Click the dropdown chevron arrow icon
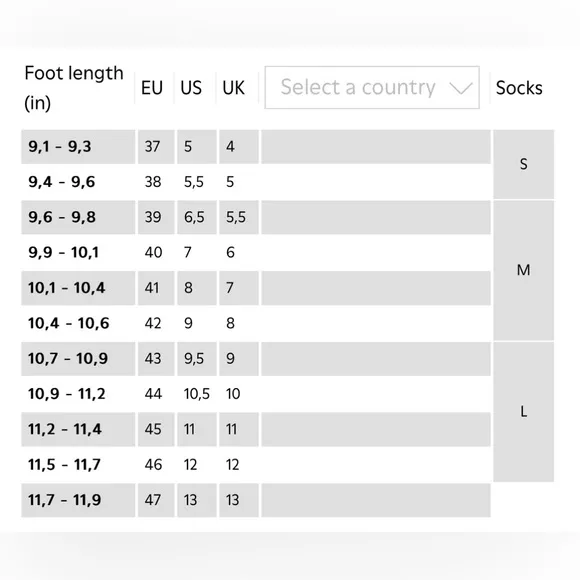 [x=461, y=88]
